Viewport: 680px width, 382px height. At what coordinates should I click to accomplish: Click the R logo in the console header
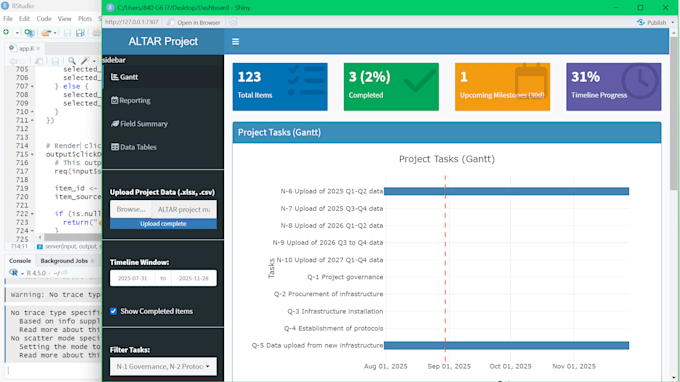14,273
